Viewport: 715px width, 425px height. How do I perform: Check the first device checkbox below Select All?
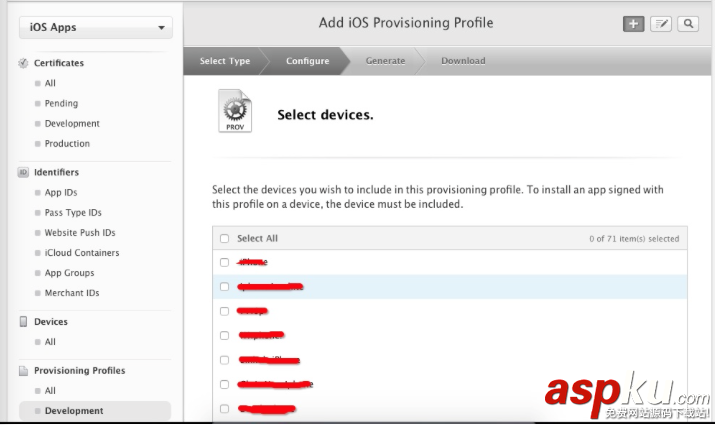[224, 262]
